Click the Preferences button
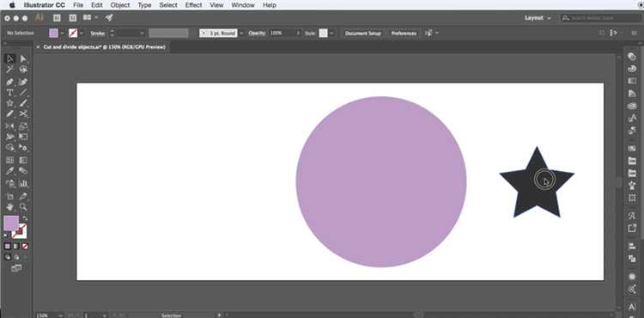Viewport: 644px width, 318px height. [404, 34]
